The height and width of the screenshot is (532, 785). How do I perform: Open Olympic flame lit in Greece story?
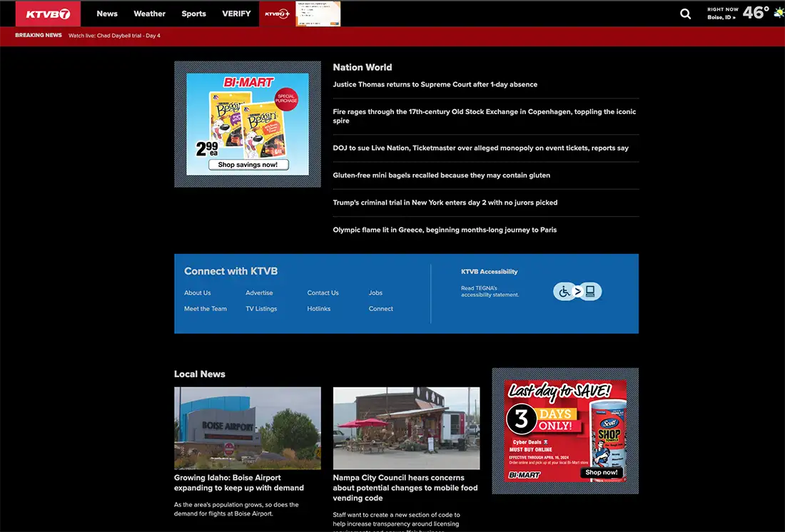(x=445, y=230)
